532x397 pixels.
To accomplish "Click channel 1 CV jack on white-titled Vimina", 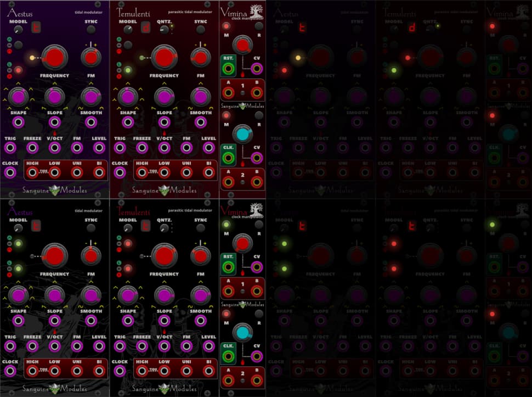I will click(x=257, y=69).
